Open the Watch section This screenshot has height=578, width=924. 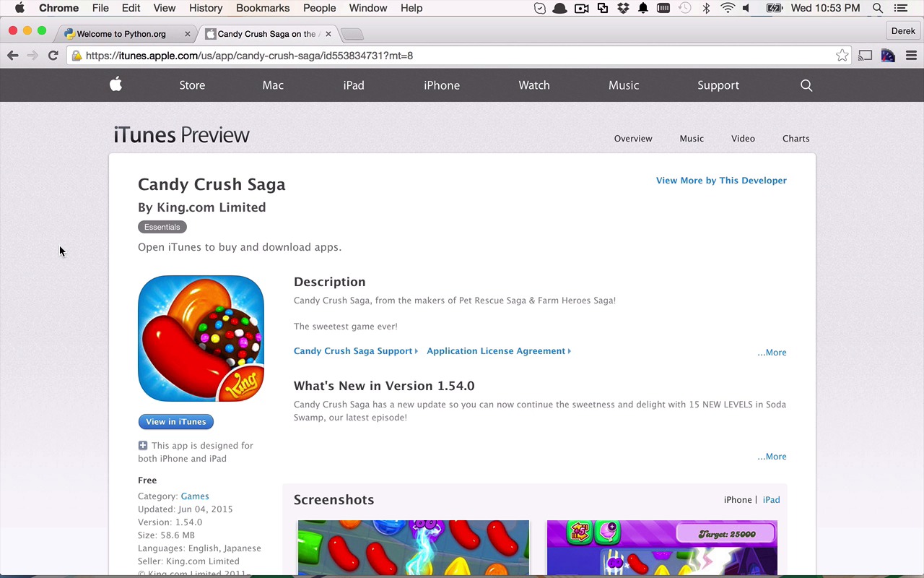[x=534, y=85]
